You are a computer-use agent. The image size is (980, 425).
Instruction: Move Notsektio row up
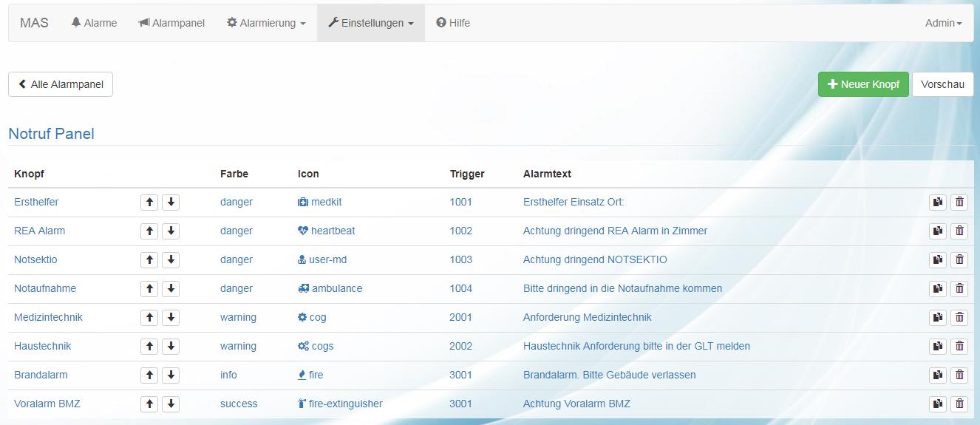[x=149, y=260]
